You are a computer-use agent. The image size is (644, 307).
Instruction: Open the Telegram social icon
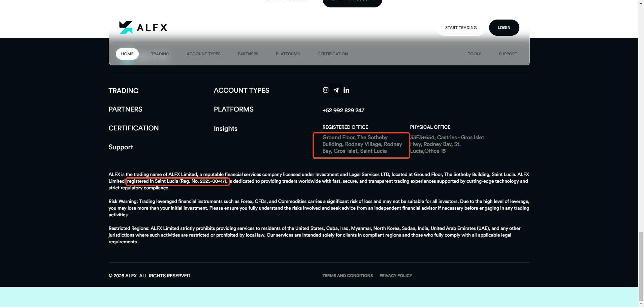pyautogui.click(x=336, y=90)
